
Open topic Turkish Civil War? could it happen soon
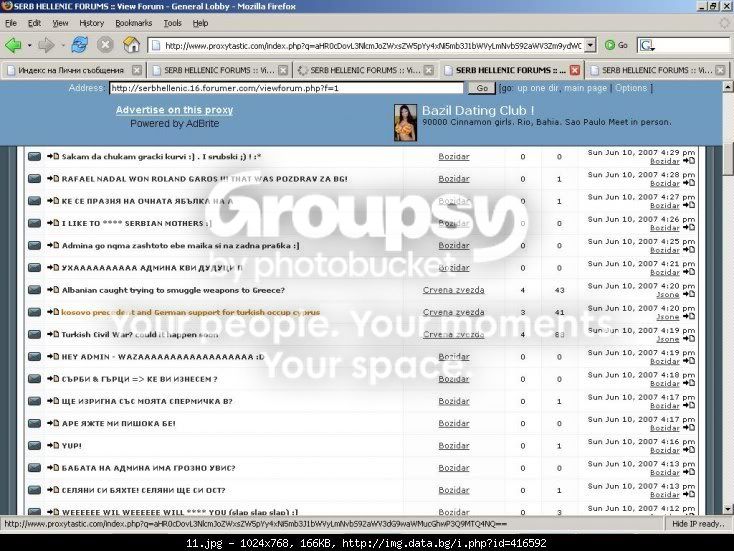click(x=140, y=334)
